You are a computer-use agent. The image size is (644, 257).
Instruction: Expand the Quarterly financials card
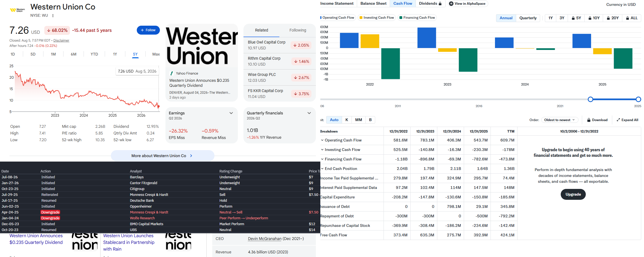coord(309,113)
